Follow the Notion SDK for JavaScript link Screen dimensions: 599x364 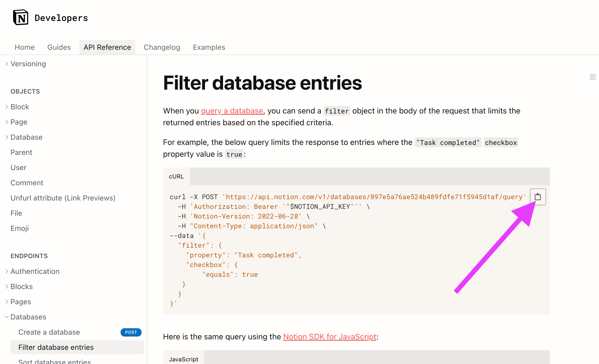point(330,336)
